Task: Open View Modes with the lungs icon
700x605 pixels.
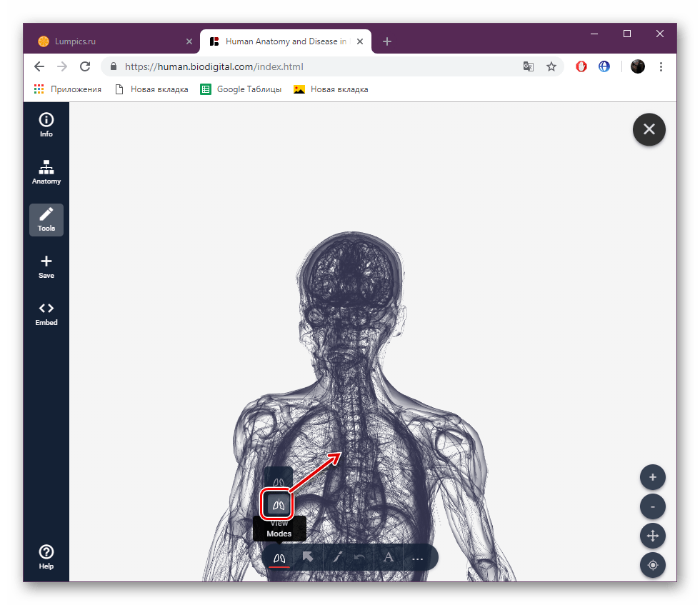Action: point(279,557)
